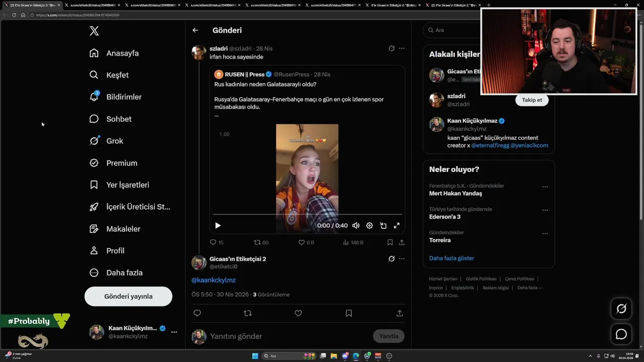
Task: Open Bildirimler notifications
Action: 115,97
